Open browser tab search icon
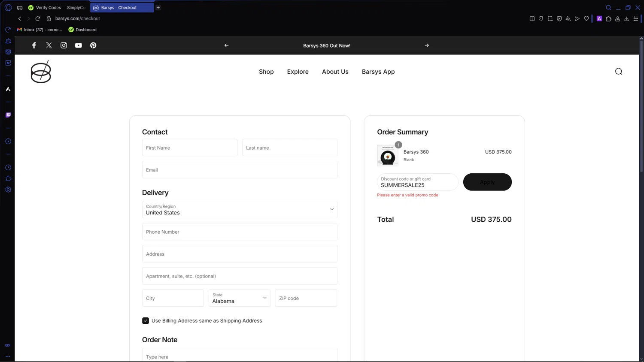This screenshot has height=362, width=644. tap(608, 8)
